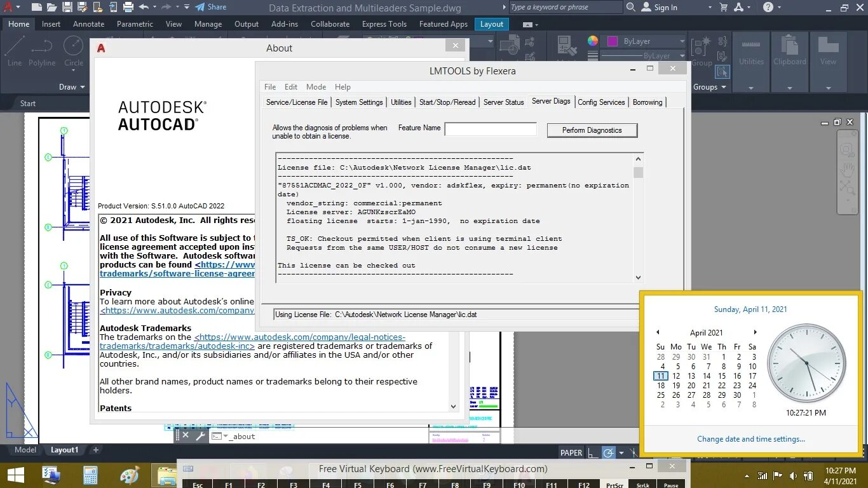Click the pan hand icon in navigation bar

pos(847,169)
